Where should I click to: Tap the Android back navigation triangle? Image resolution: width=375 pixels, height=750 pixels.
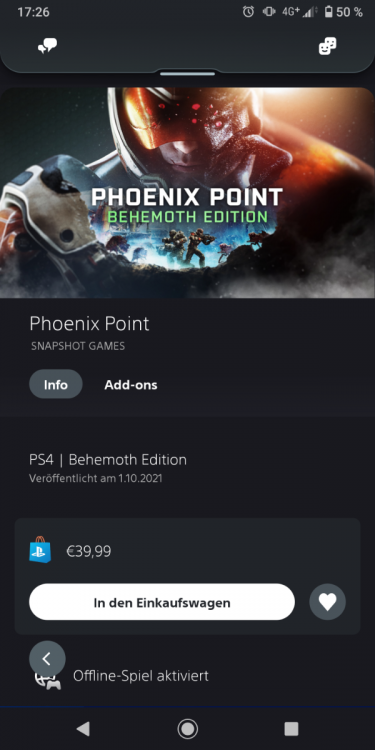tap(83, 728)
